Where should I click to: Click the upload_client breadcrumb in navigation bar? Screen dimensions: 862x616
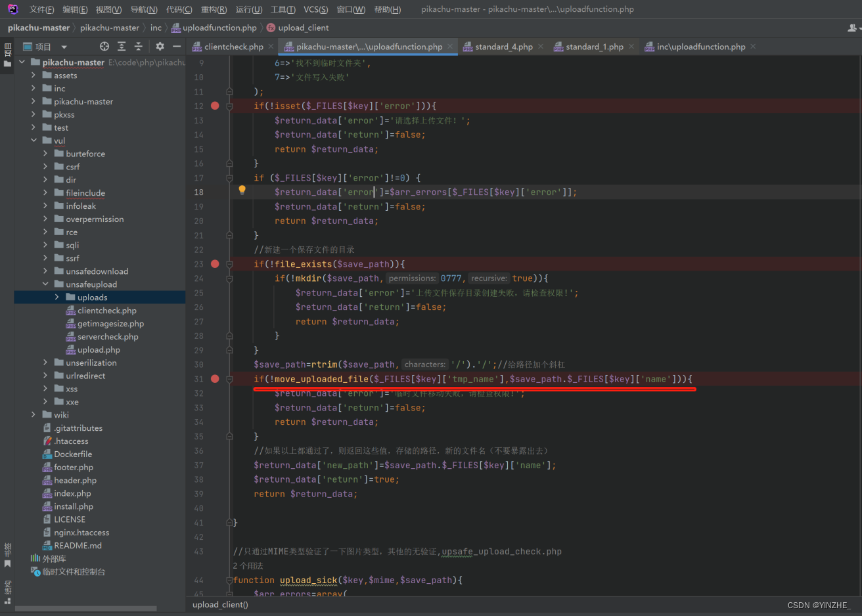pos(297,28)
